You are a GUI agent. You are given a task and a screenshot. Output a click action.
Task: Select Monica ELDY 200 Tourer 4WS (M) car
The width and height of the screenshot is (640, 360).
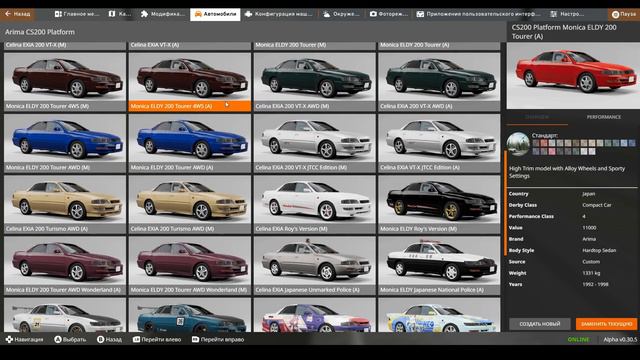[x=65, y=82]
